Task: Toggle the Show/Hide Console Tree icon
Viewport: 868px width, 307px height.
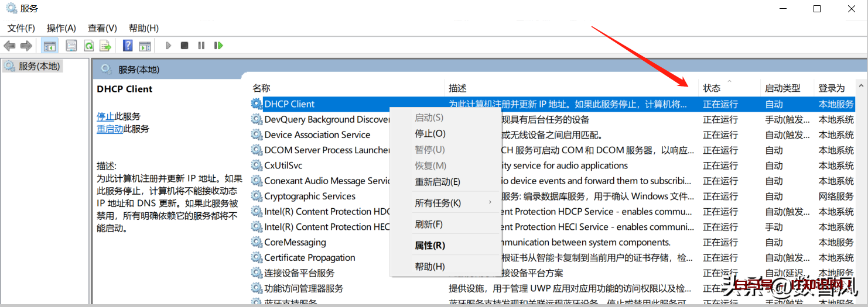Action: 50,46
